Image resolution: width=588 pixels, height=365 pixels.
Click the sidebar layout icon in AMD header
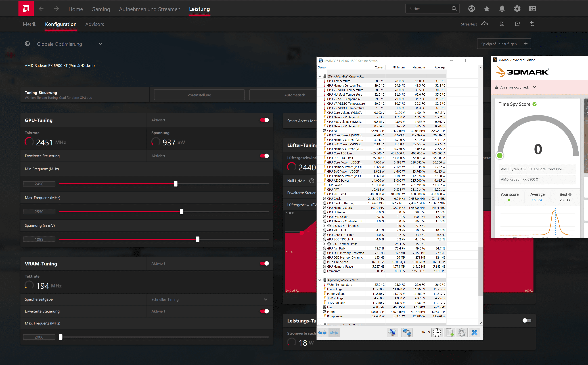(532, 9)
